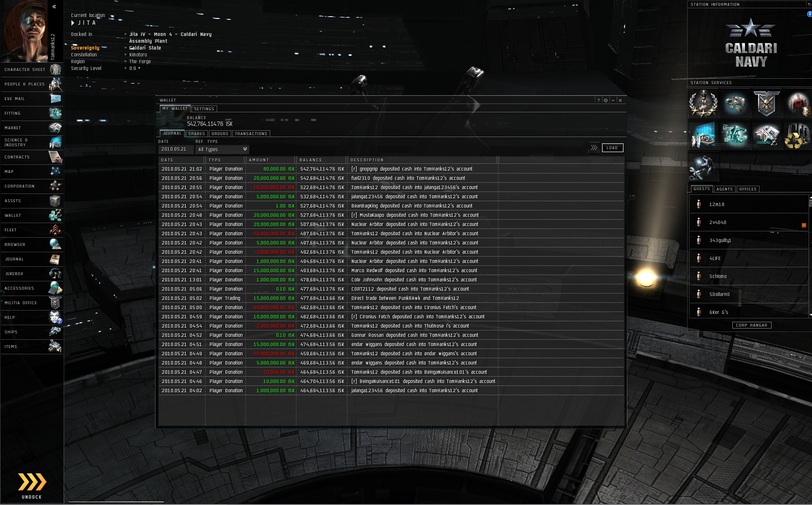Switch to the Settings tab in Wallet
The height and width of the screenshot is (505, 812).
(x=204, y=109)
